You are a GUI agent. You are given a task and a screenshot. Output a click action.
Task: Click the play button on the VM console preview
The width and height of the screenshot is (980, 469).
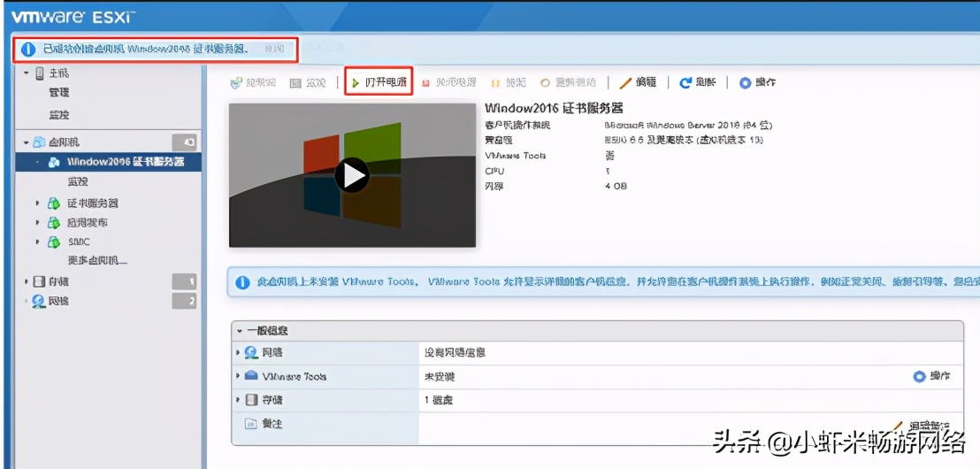(x=352, y=175)
